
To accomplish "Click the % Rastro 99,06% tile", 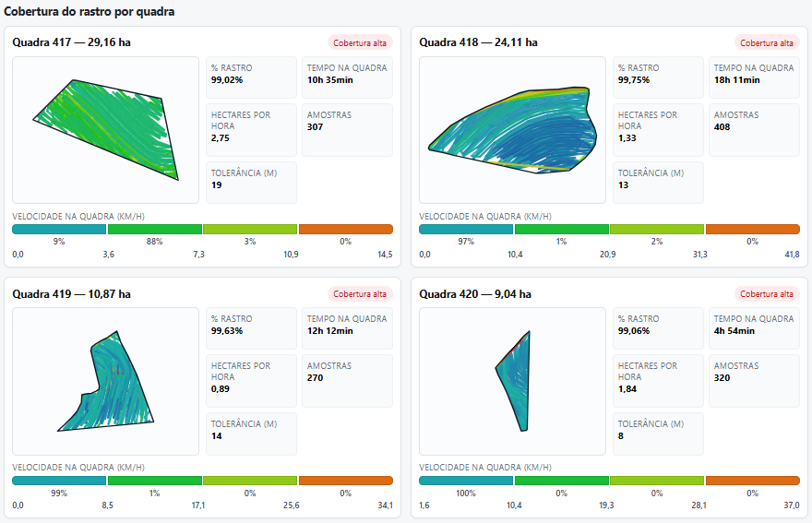I will 658,328.
